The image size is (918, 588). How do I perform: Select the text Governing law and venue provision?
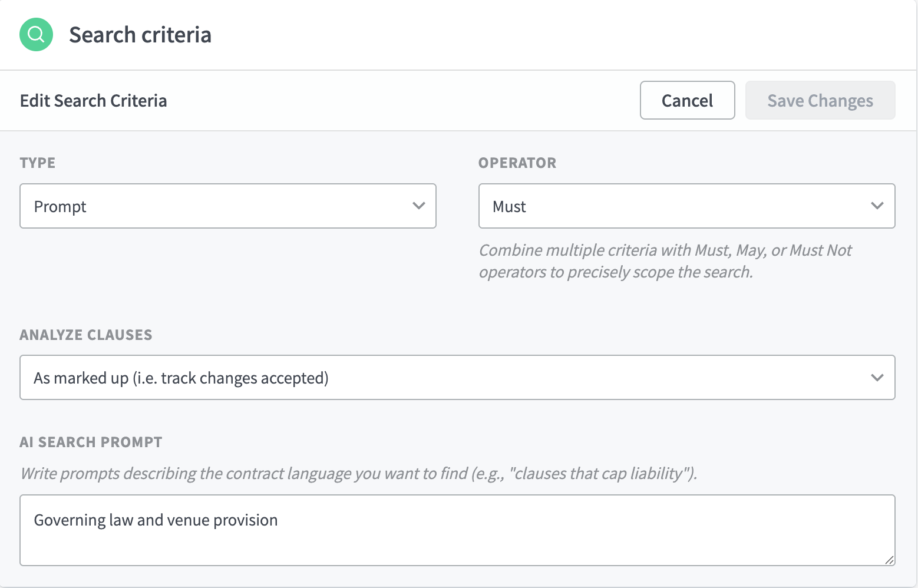click(x=156, y=520)
